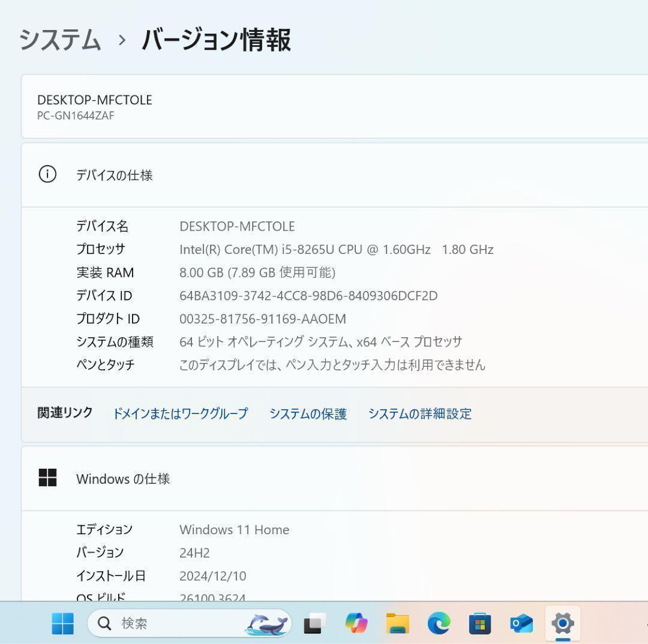This screenshot has width=648, height=644.
Task: Click the info icon beside デバイスの仕様
Action: point(48,175)
